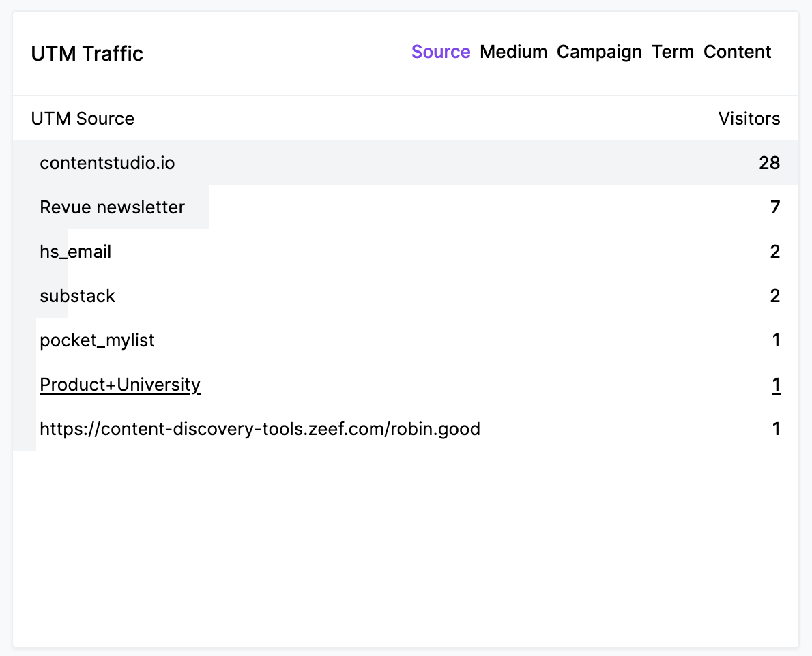Select the zeef.com robin.good source URL
Image resolution: width=812 pixels, height=656 pixels.
click(259, 429)
